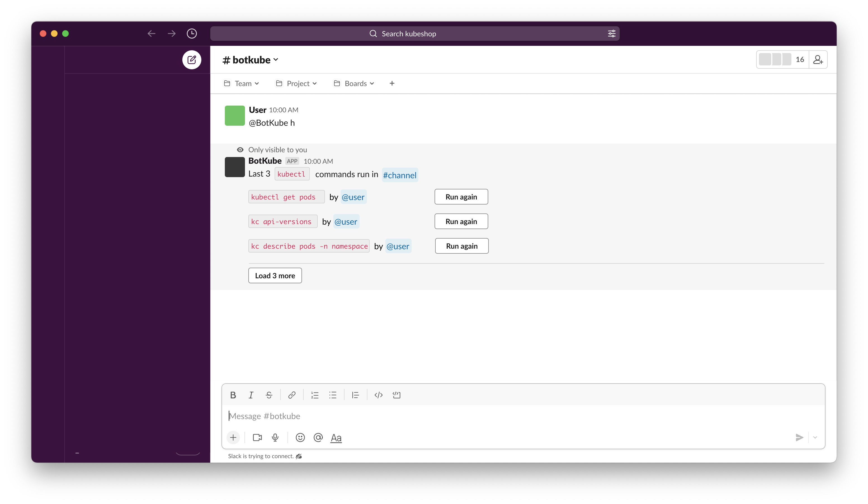Toggle italic formatting

pos(251,395)
